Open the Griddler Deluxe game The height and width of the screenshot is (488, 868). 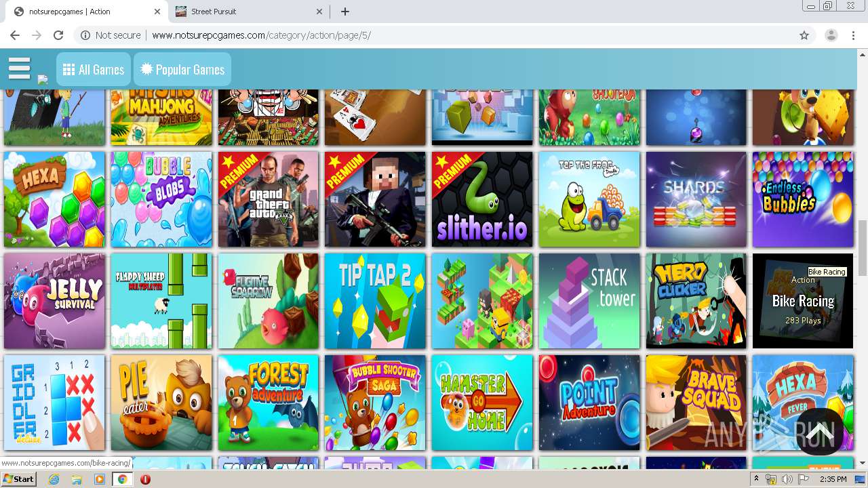tap(54, 403)
